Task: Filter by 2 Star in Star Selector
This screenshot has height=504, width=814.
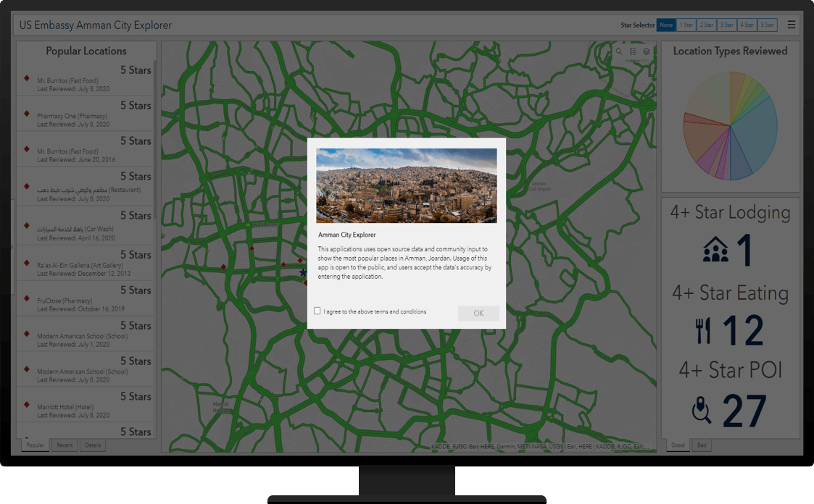Action: click(x=707, y=25)
